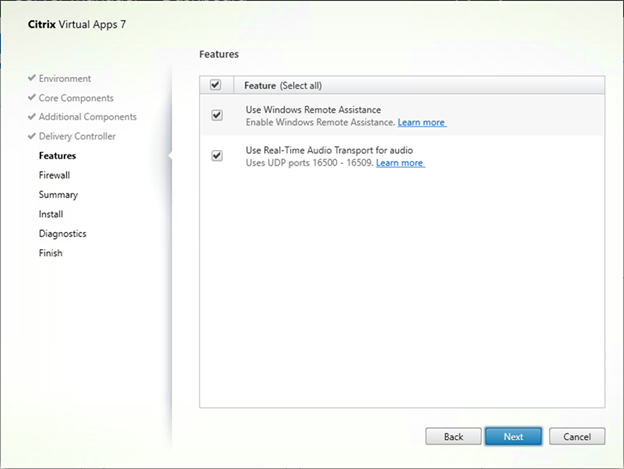The image size is (624, 469).
Task: Open Learn more link for UDP ports
Action: 400,162
